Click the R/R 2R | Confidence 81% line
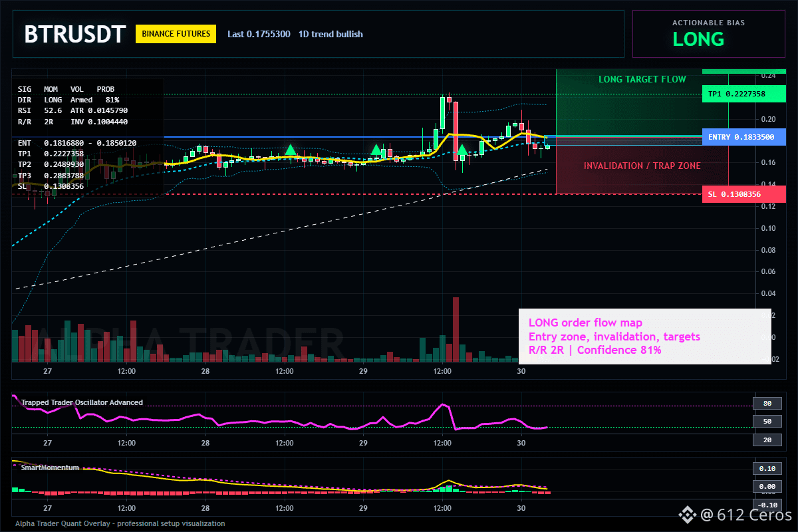Screen dimensions: 798x532 pos(595,350)
